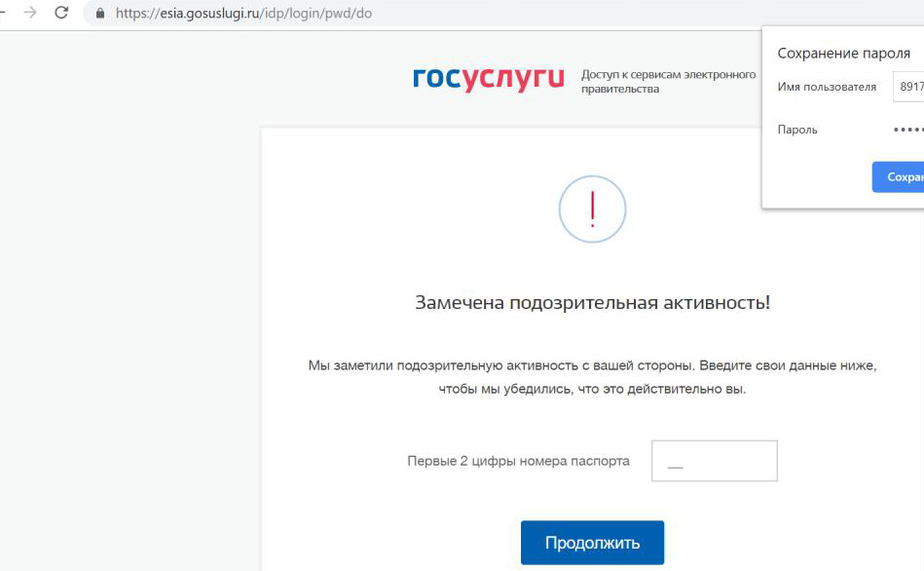Click the partially visible back arrow
Viewport: 924px width, 571px height.
[x=3, y=13]
